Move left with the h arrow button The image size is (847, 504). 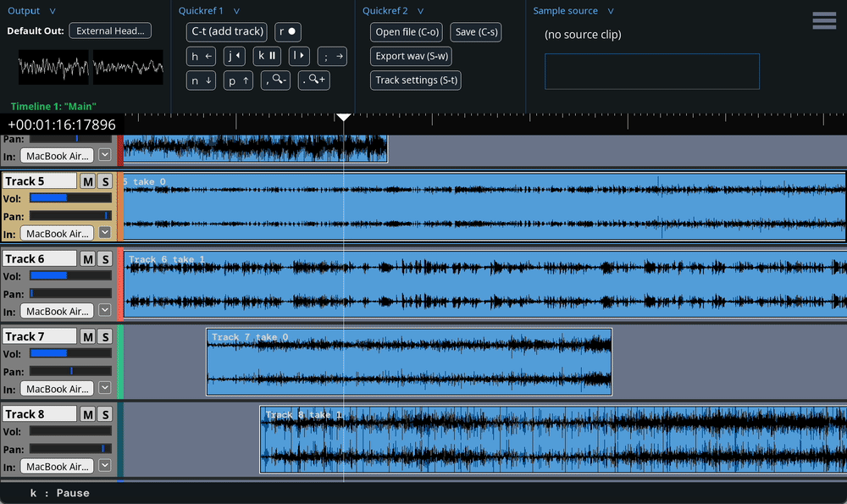pyautogui.click(x=202, y=56)
